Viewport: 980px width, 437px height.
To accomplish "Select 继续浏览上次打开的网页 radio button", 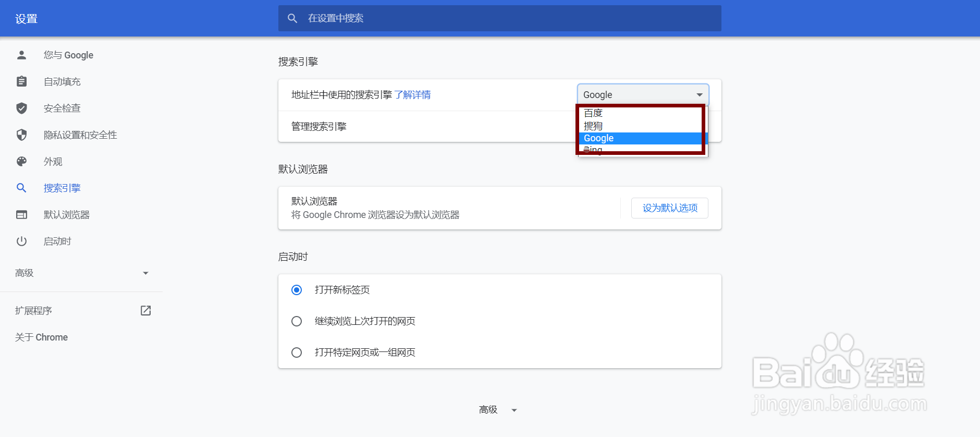I will pos(297,321).
